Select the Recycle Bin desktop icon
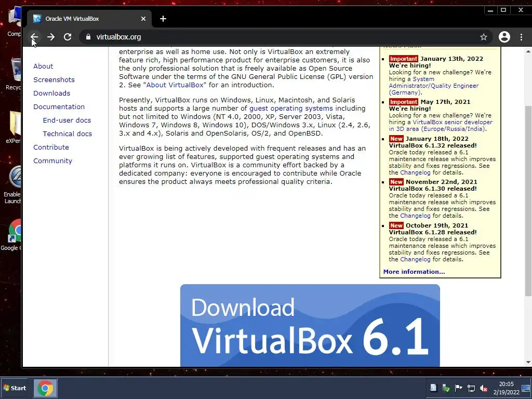 pos(14,74)
